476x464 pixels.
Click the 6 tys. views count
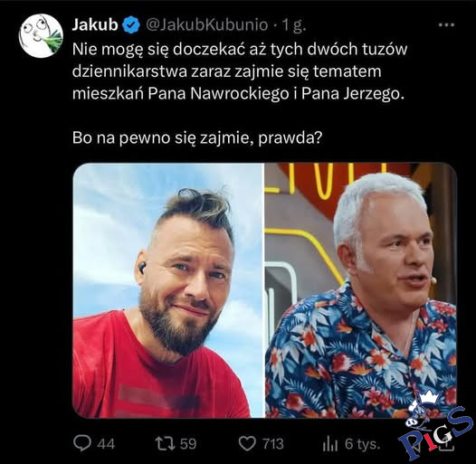click(x=363, y=444)
